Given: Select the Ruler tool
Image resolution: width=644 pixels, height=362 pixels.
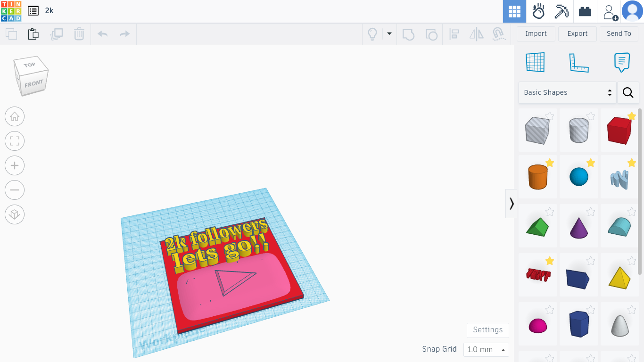Looking at the screenshot, I should pos(579,62).
